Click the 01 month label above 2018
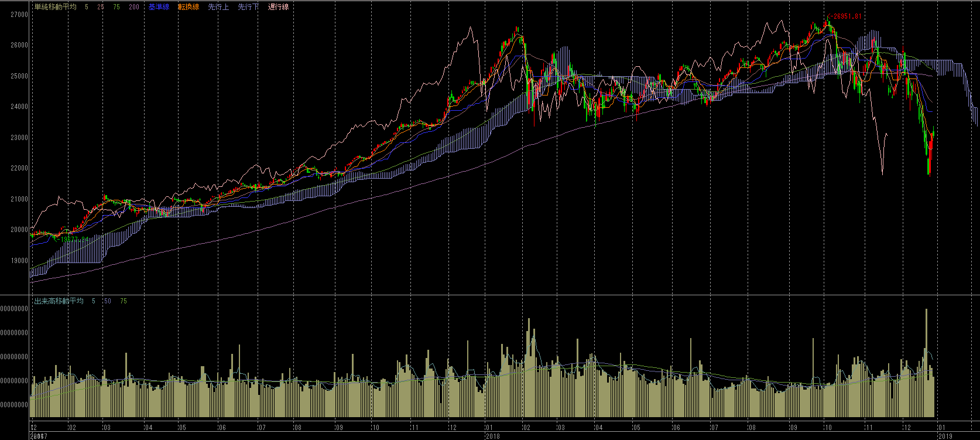This screenshot has height=440, width=980. (x=489, y=428)
